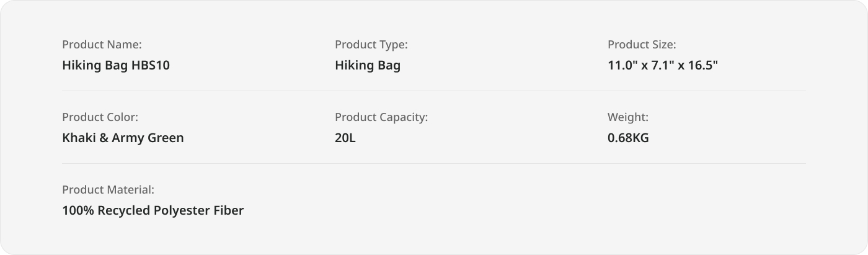The width and height of the screenshot is (868, 255).
Task: Click the divider line below Hiking Bag HBS10
Action: [x=434, y=91]
